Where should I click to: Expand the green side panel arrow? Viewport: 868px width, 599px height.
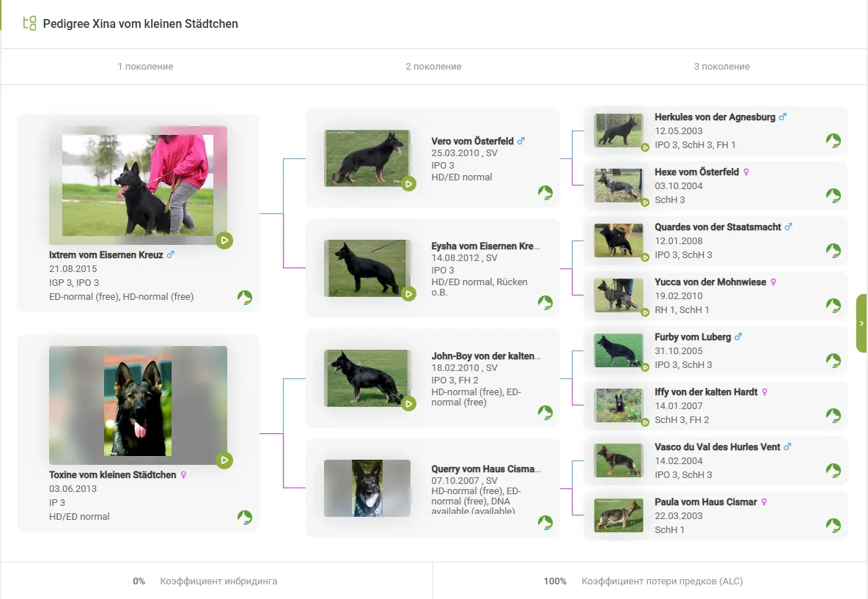click(x=861, y=323)
